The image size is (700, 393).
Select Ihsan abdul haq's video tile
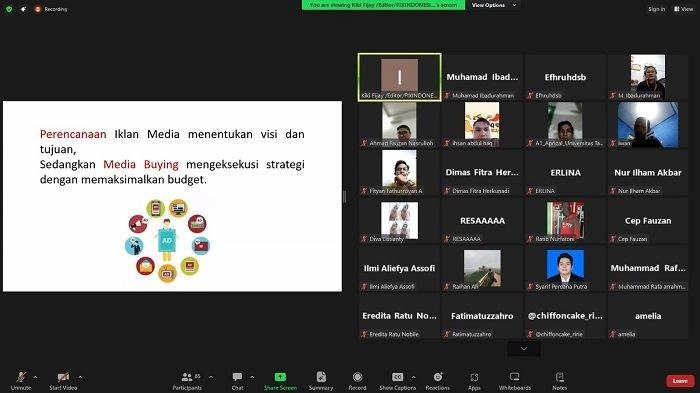pyautogui.click(x=482, y=125)
